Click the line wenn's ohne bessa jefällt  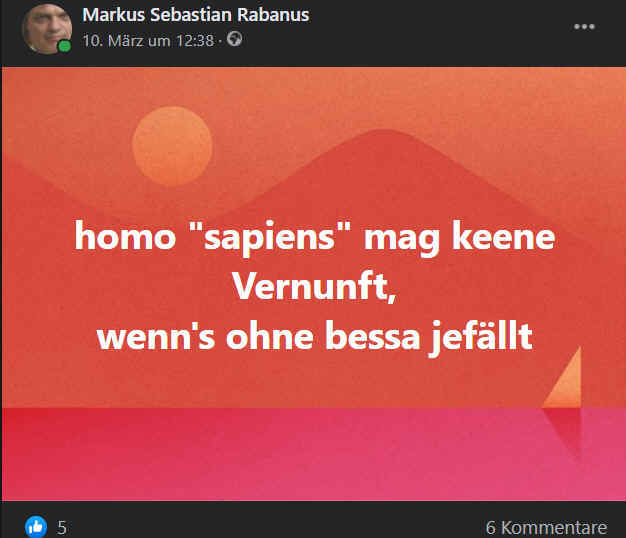(x=315, y=337)
